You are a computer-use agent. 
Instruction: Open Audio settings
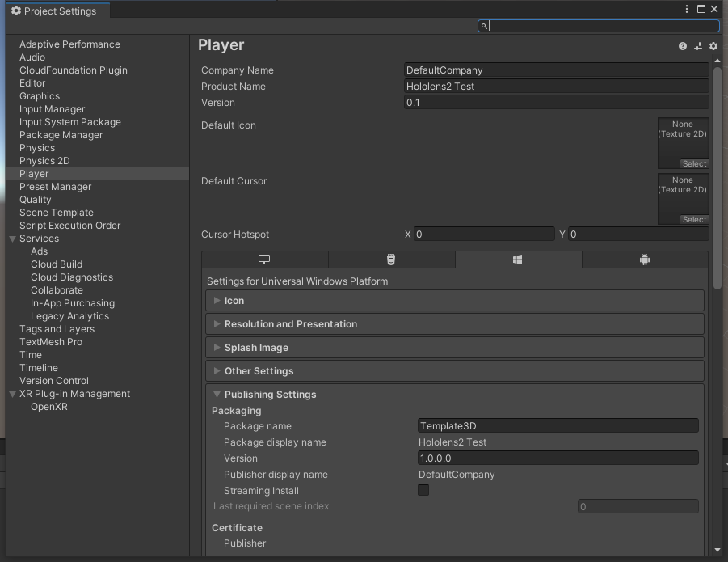click(32, 57)
